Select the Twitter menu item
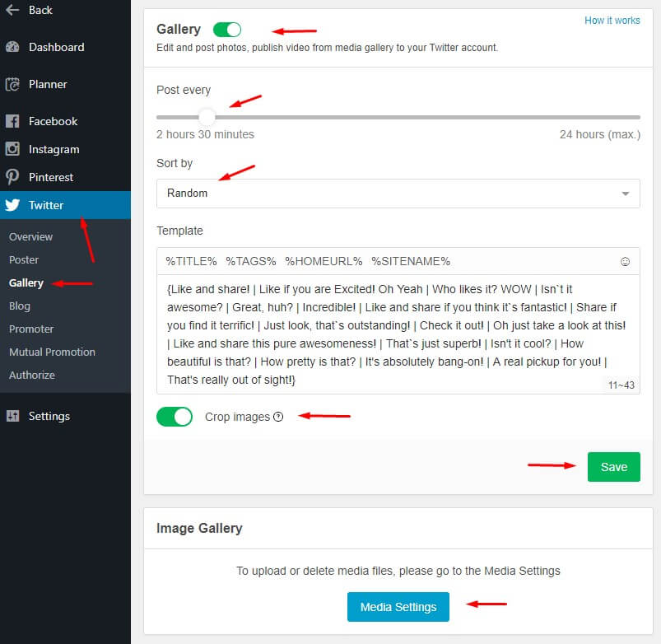 click(x=65, y=205)
